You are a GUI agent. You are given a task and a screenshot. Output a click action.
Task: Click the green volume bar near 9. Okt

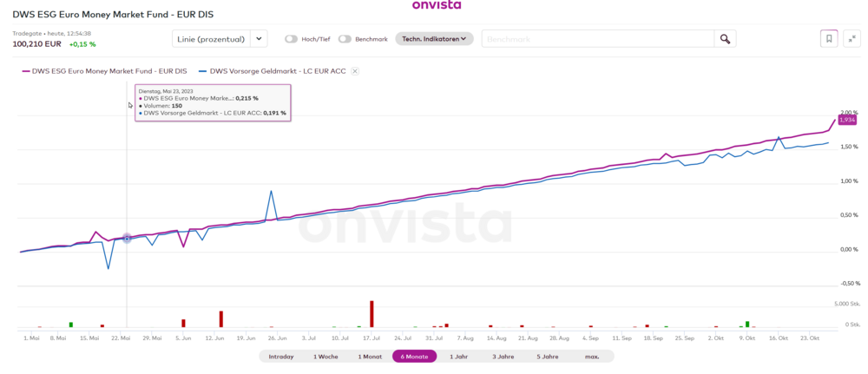pyautogui.click(x=747, y=325)
